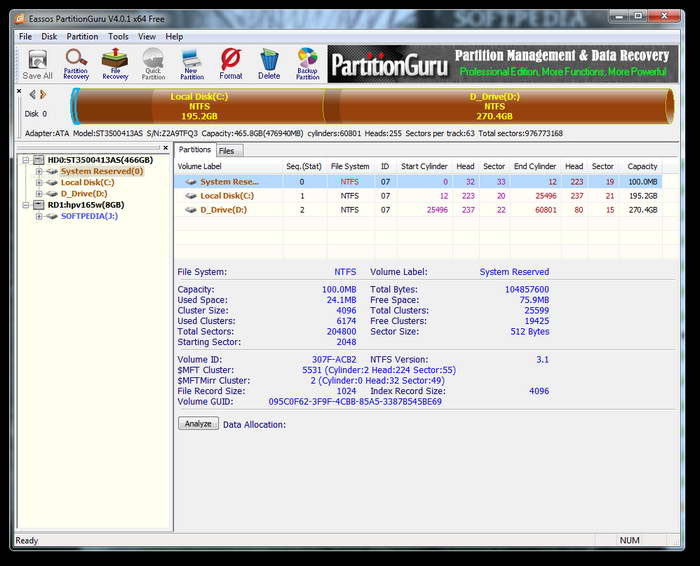Click the Volume ID value 307F-ACB2
Screen dimensions: 700x566
tap(334, 359)
